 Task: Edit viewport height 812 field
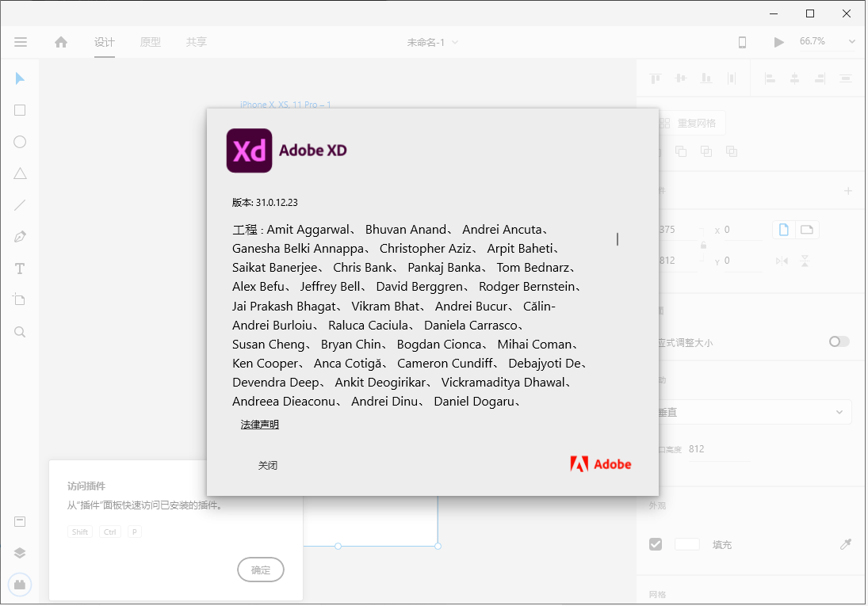718,449
